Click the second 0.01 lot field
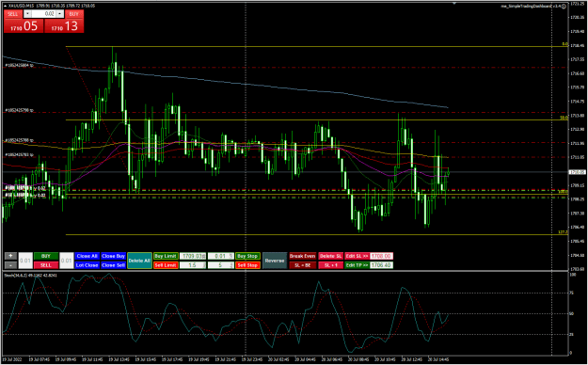The height and width of the screenshot is (365, 588). tap(67, 261)
